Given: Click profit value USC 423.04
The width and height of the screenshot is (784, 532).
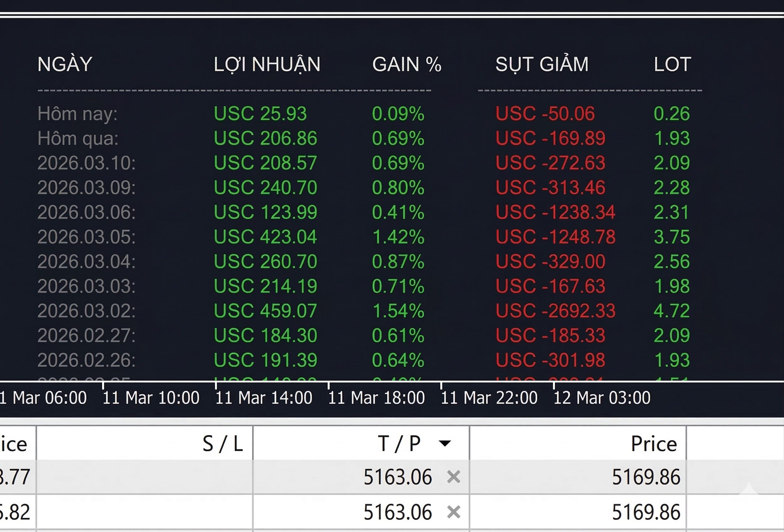Looking at the screenshot, I should (266, 237).
